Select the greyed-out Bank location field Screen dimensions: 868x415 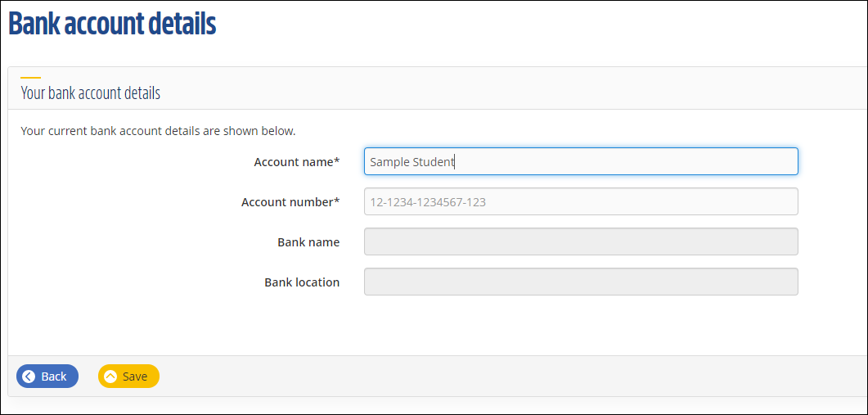580,282
